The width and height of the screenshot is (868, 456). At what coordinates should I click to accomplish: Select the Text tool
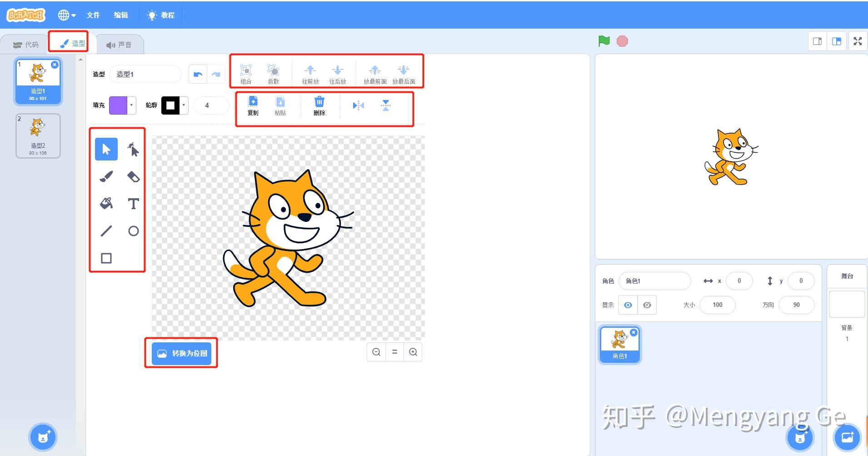133,204
